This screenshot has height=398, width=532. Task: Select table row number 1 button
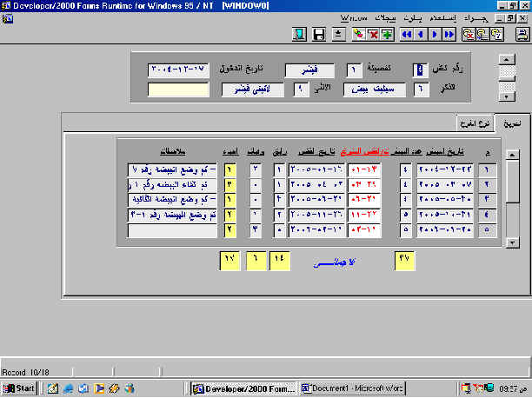click(487, 169)
